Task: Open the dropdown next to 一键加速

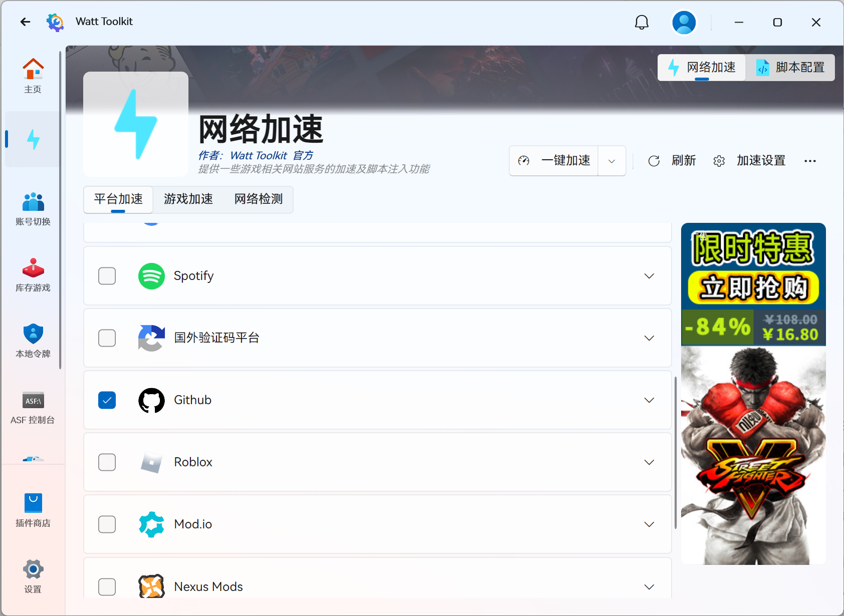Action: coord(611,161)
